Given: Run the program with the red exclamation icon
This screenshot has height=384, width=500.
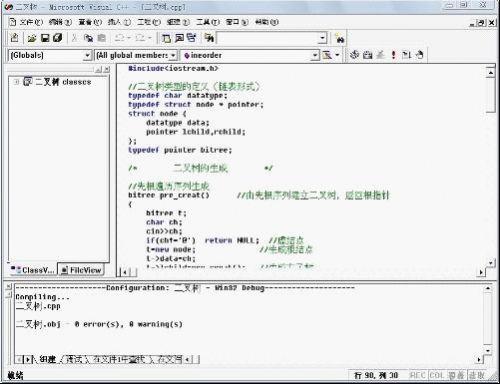Looking at the screenshot, I should click(394, 55).
